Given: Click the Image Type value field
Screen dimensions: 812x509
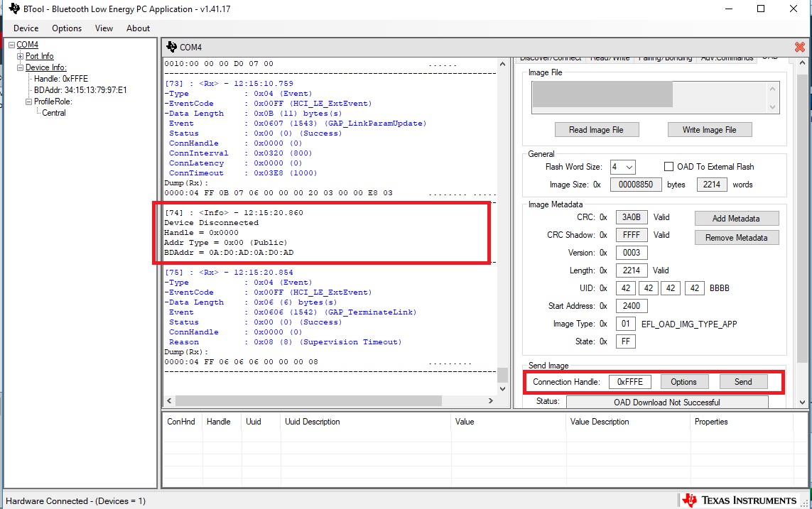Looking at the screenshot, I should click(x=626, y=324).
